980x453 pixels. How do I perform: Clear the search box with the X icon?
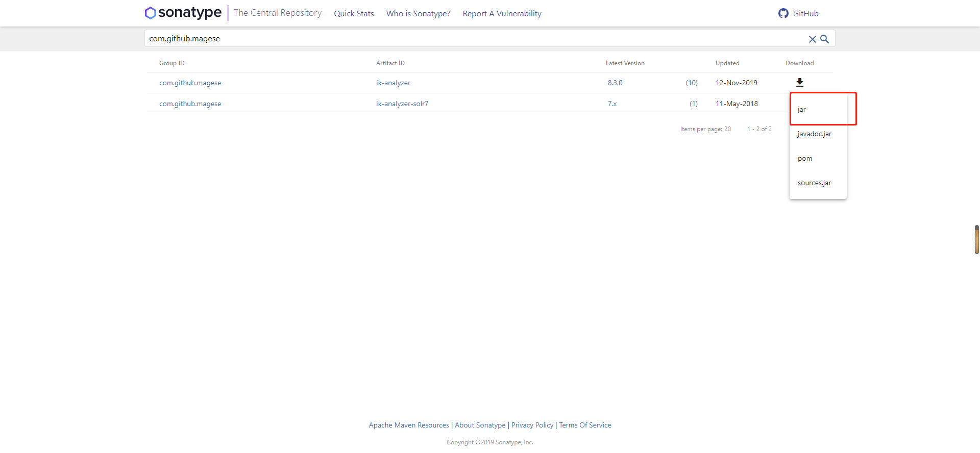(x=812, y=39)
